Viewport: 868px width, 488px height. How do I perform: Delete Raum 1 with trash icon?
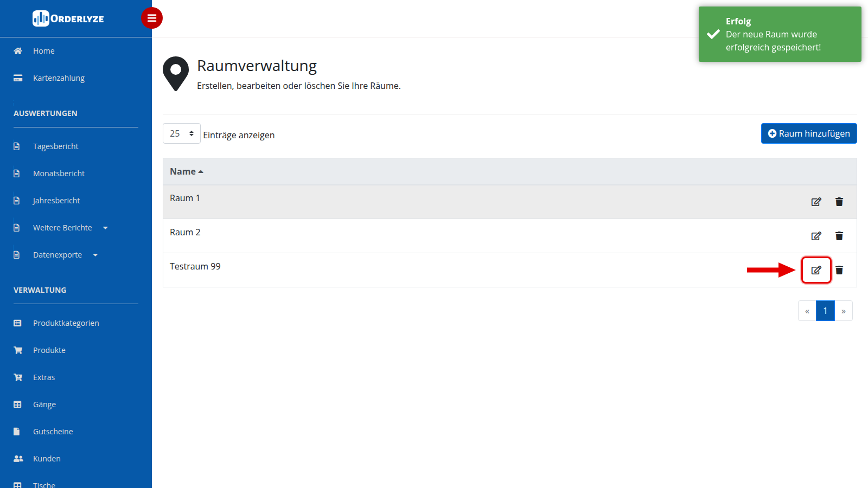[x=839, y=202]
